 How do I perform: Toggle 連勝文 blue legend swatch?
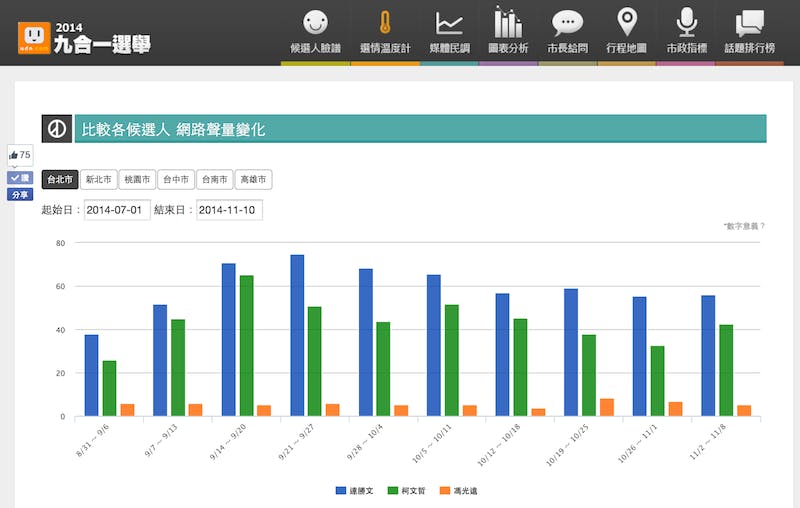(x=340, y=491)
